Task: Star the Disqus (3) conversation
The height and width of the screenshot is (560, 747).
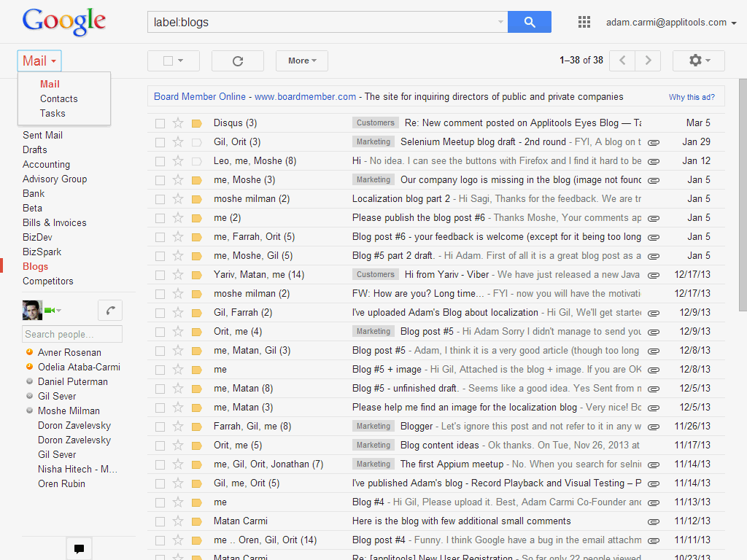Action: tap(178, 122)
